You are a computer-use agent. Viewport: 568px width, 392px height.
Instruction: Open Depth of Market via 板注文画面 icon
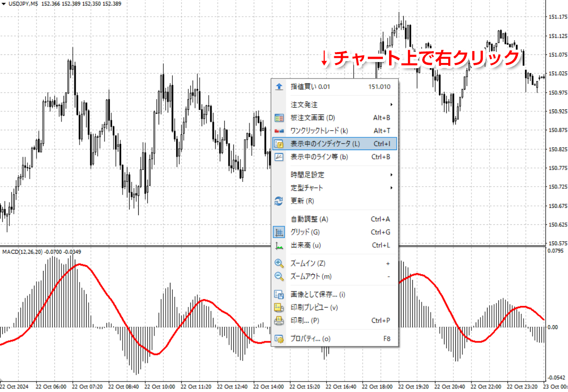click(x=279, y=117)
